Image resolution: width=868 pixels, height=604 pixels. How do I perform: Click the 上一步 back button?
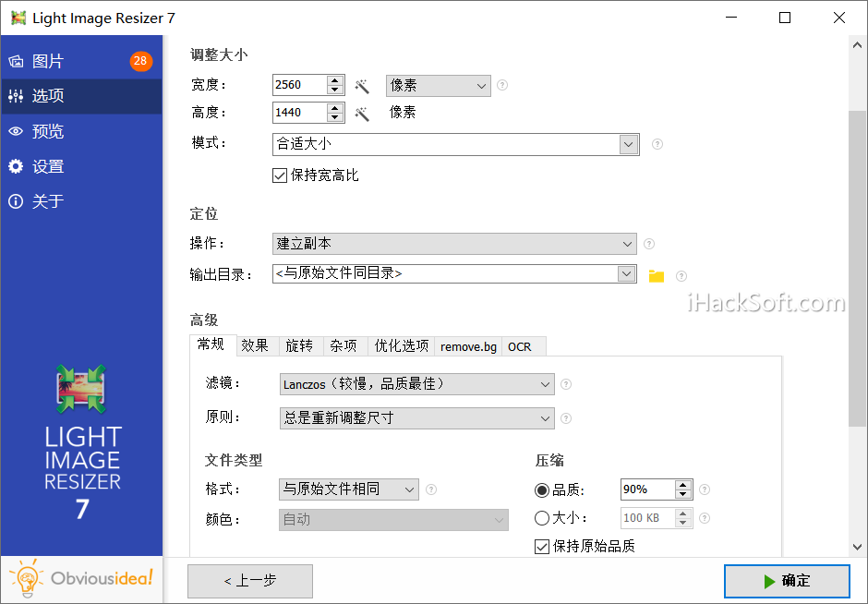pos(250,581)
